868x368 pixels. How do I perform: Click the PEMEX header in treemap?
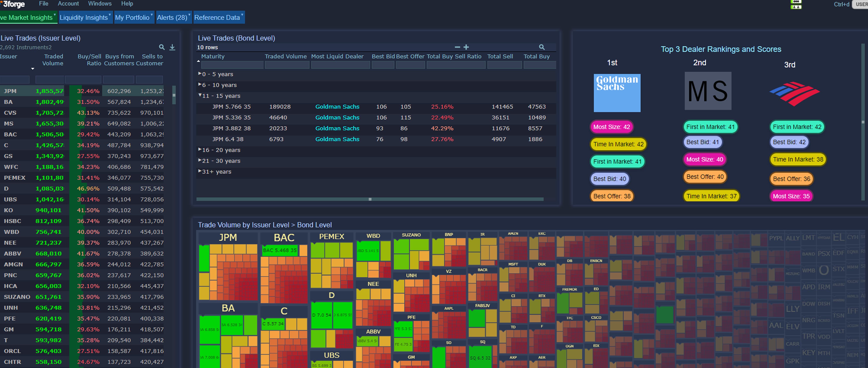click(x=332, y=236)
